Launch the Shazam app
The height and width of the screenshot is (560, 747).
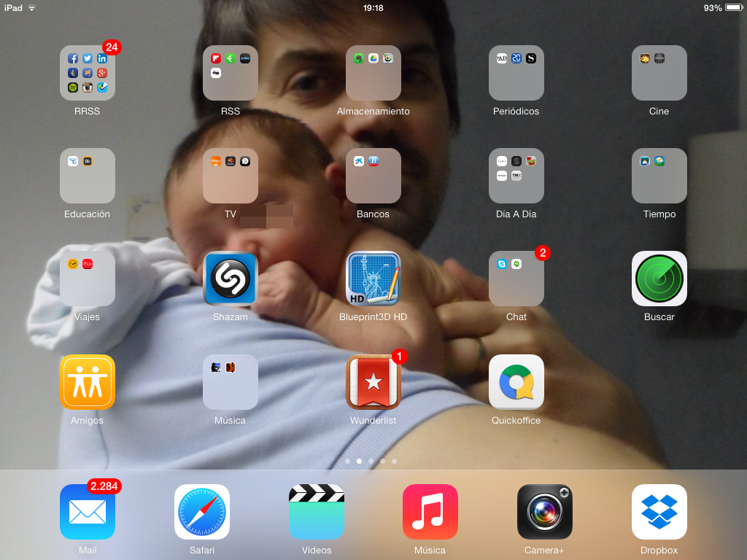pos(230,279)
